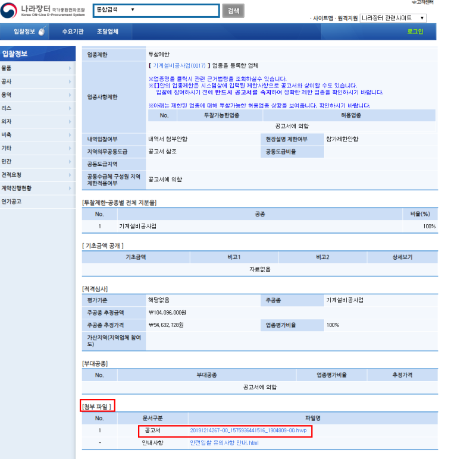Click the 입찰정보 sidebar header
Image resolution: width=476 pixels, height=459 pixels.
[x=37, y=54]
